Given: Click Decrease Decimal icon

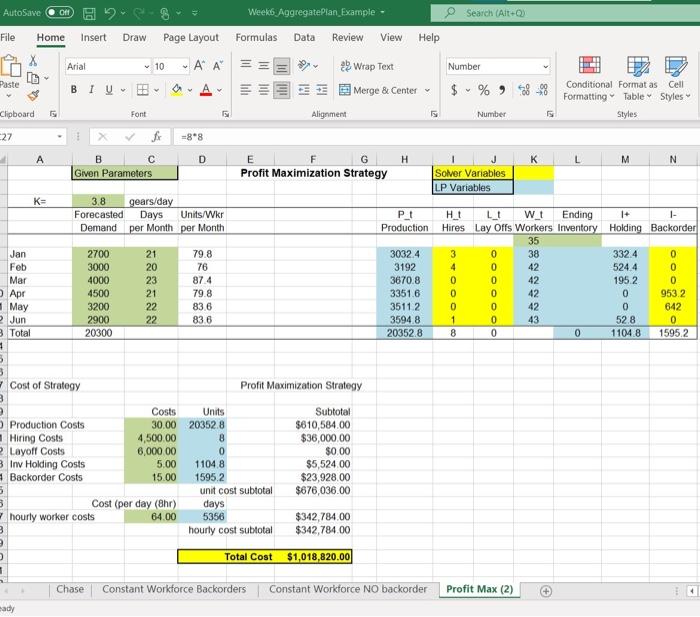Looking at the screenshot, I should click(x=542, y=90).
